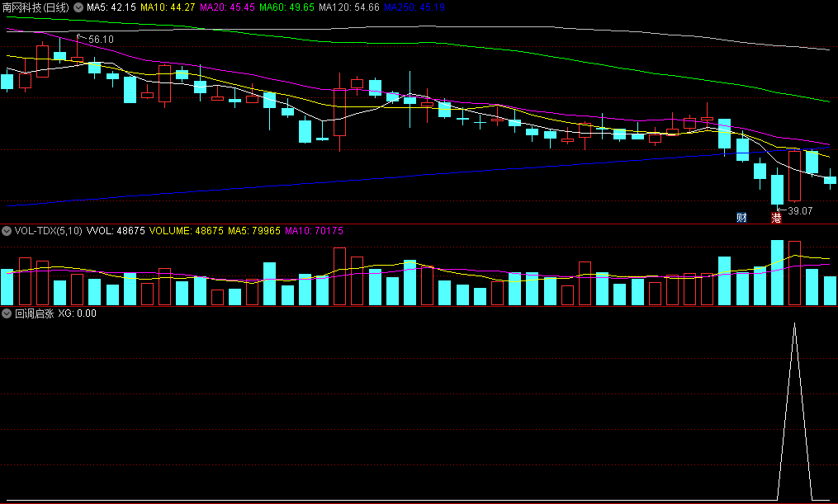Click the MA20: 45.45 label
Viewport: 838px width, 504px height.
coord(227,7)
